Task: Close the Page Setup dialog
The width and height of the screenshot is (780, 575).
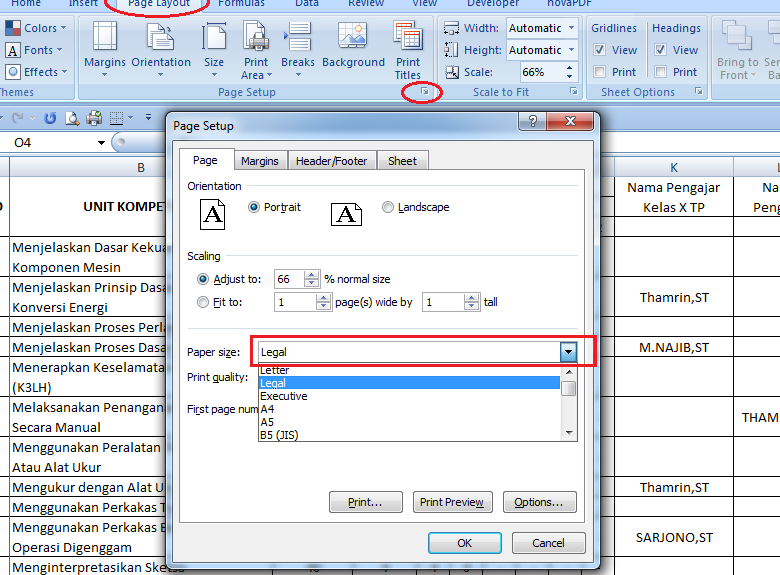Action: pyautogui.click(x=570, y=121)
